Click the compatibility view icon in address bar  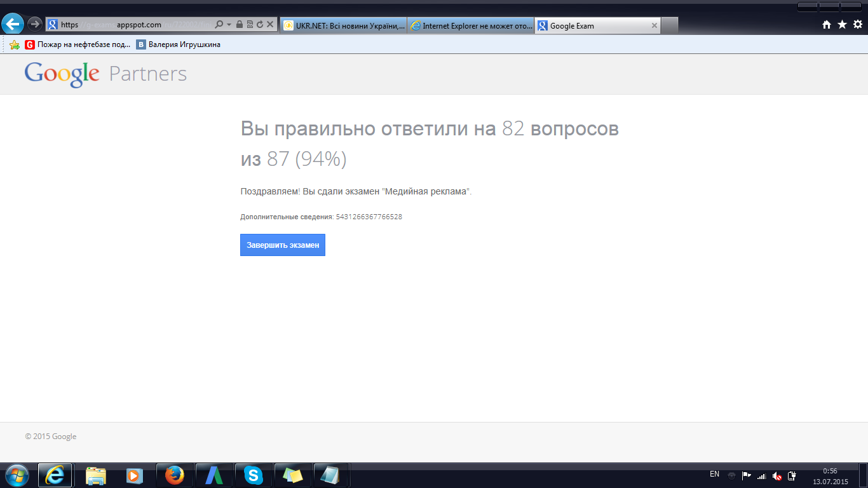[x=249, y=25]
